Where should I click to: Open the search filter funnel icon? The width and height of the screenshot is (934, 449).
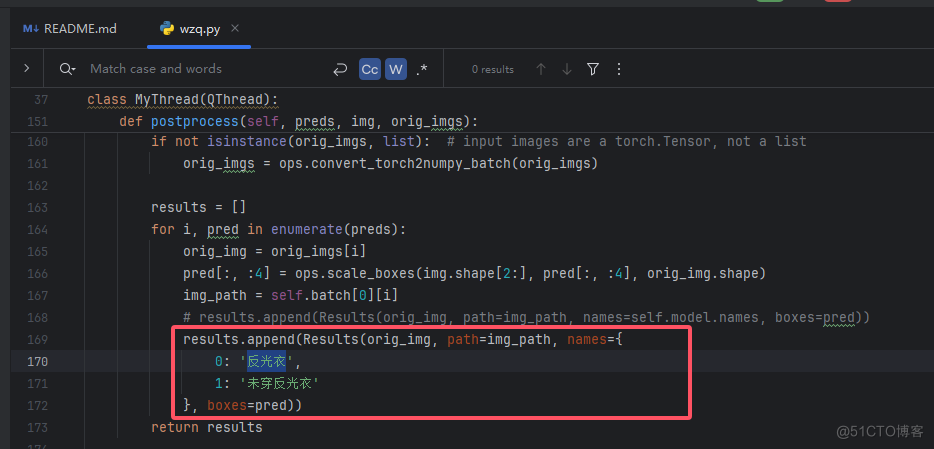coord(593,69)
